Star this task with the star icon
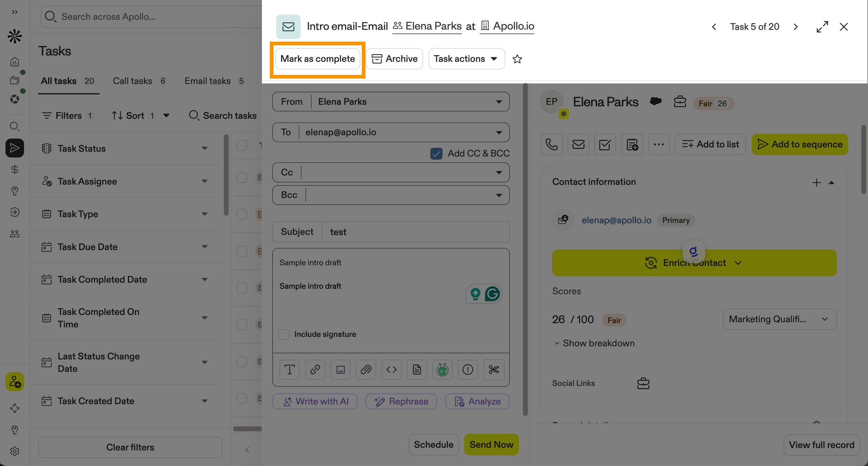The image size is (868, 466). coord(517,59)
